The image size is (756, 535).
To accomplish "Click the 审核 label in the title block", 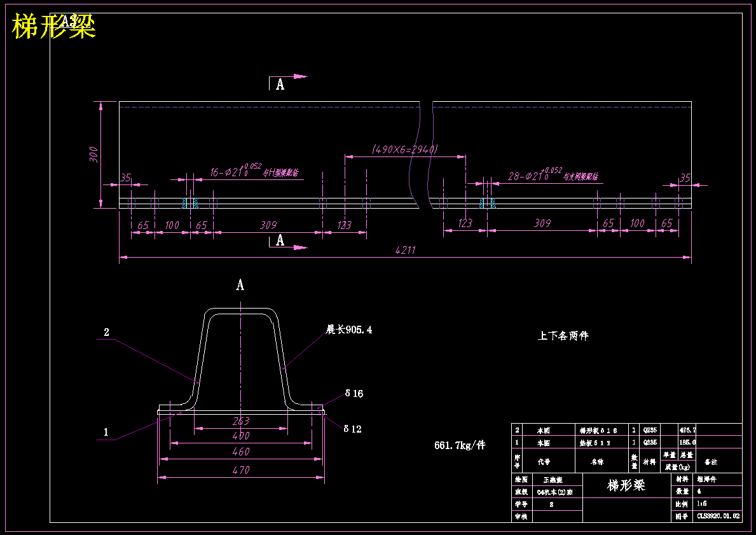I will pos(521,516).
